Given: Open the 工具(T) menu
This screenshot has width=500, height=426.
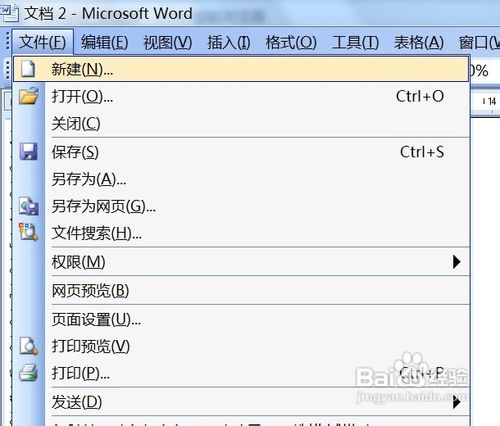Looking at the screenshot, I should pos(355,42).
